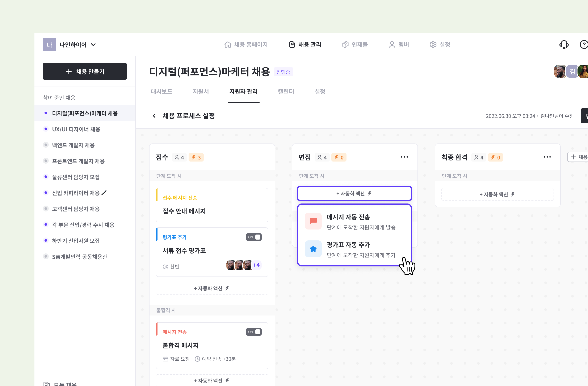
Task: Select 하반기 신입사원 모집 in sidebar
Action: (85, 240)
